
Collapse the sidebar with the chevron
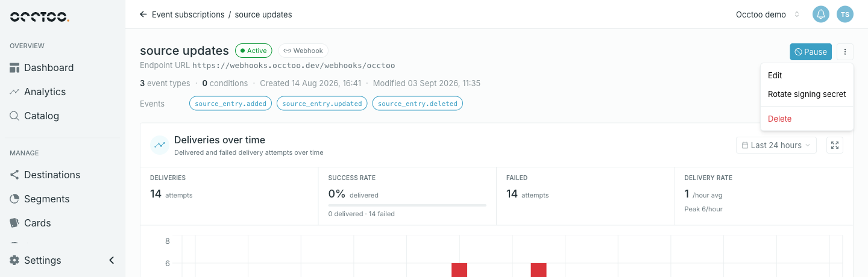pos(112,260)
